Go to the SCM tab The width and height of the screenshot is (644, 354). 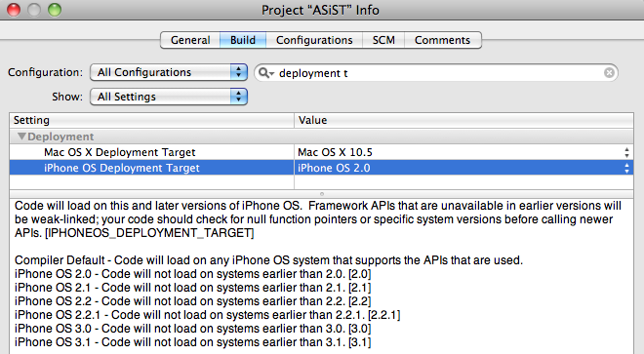[383, 40]
